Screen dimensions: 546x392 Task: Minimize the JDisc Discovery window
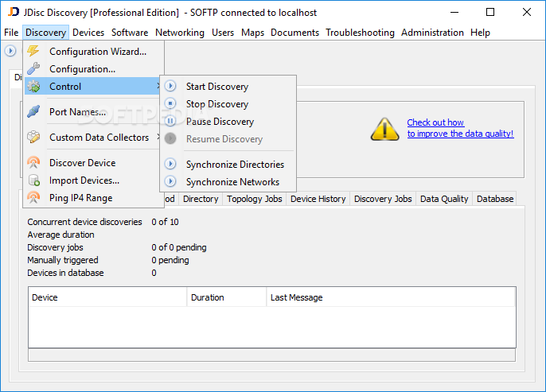point(454,12)
